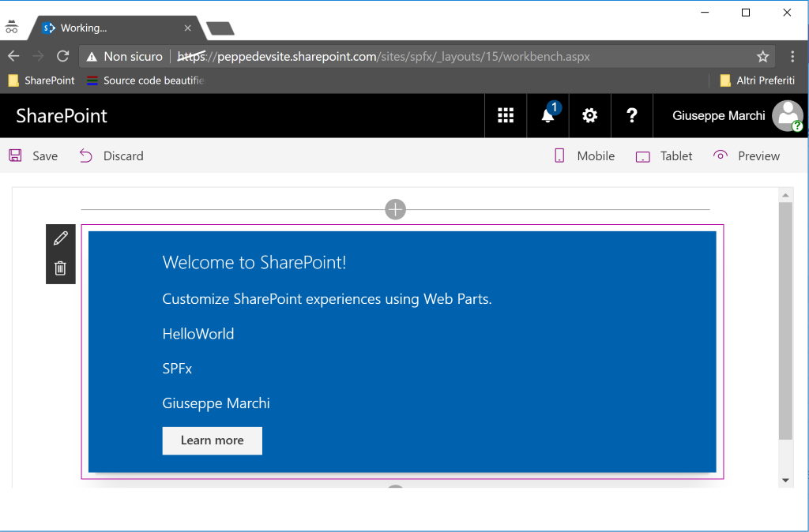Click the Save floppy disk icon

pos(16,155)
